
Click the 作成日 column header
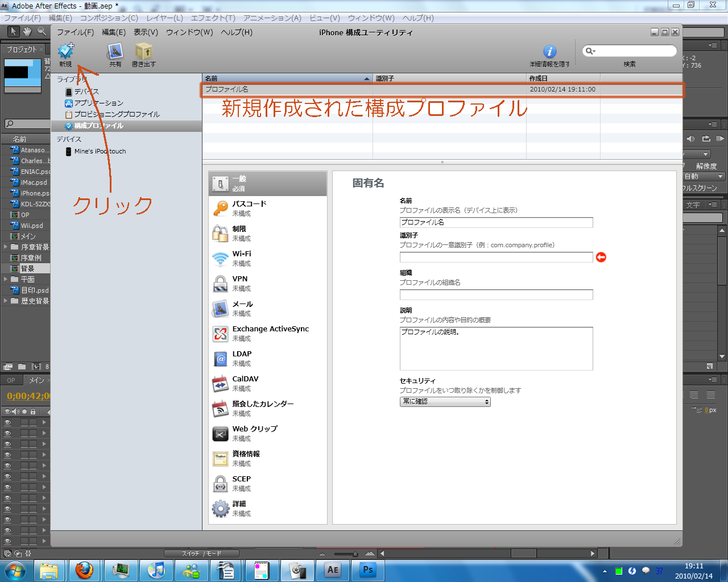pos(563,78)
